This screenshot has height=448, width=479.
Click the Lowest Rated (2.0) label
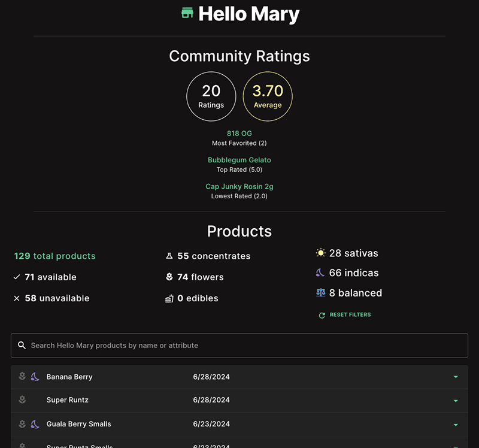pyautogui.click(x=239, y=196)
